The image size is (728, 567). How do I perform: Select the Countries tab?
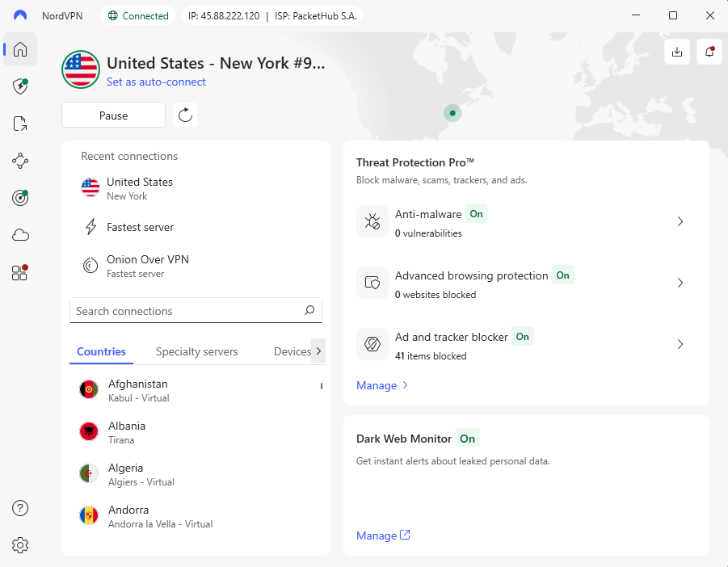click(101, 351)
